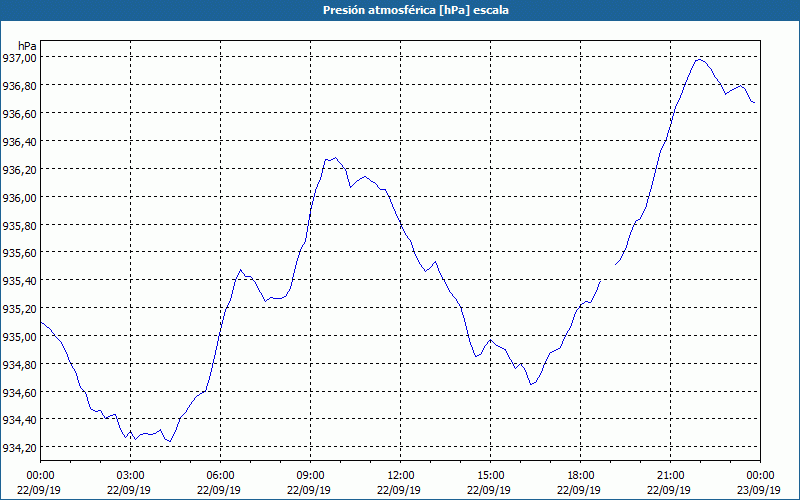Viewport: 800px width, 500px height.
Task: Select the 936,60 y-axis label
Action: point(20,113)
